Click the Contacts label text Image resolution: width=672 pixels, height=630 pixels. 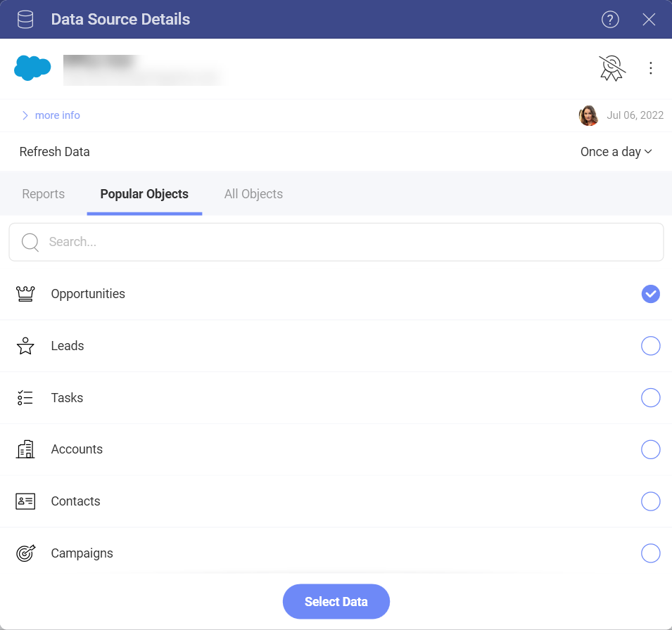click(75, 501)
